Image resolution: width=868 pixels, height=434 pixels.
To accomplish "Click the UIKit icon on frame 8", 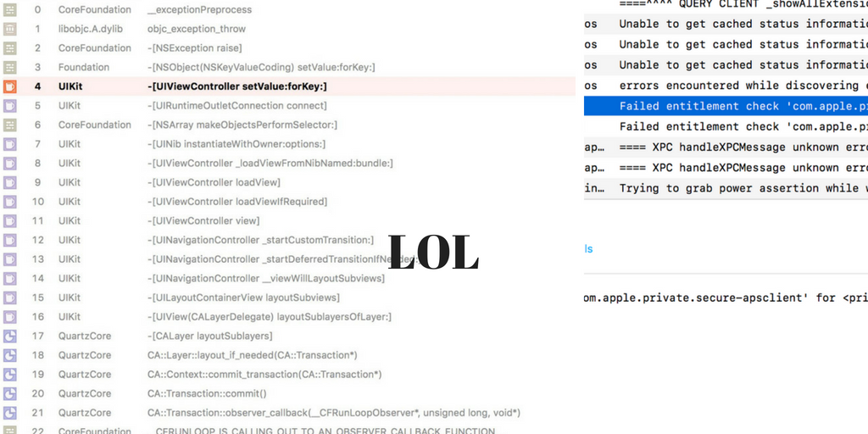I will 10,164.
